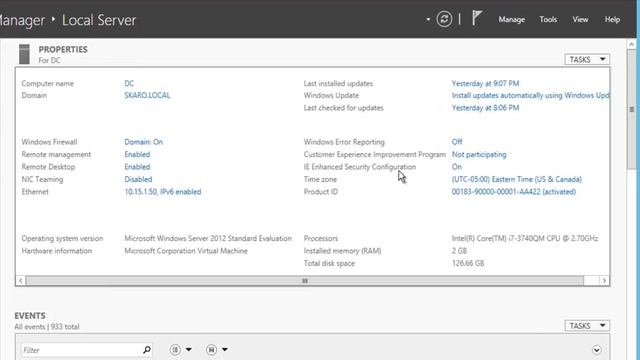Open the Eastern Time zone link
This screenshot has width=640, height=360.
(517, 179)
